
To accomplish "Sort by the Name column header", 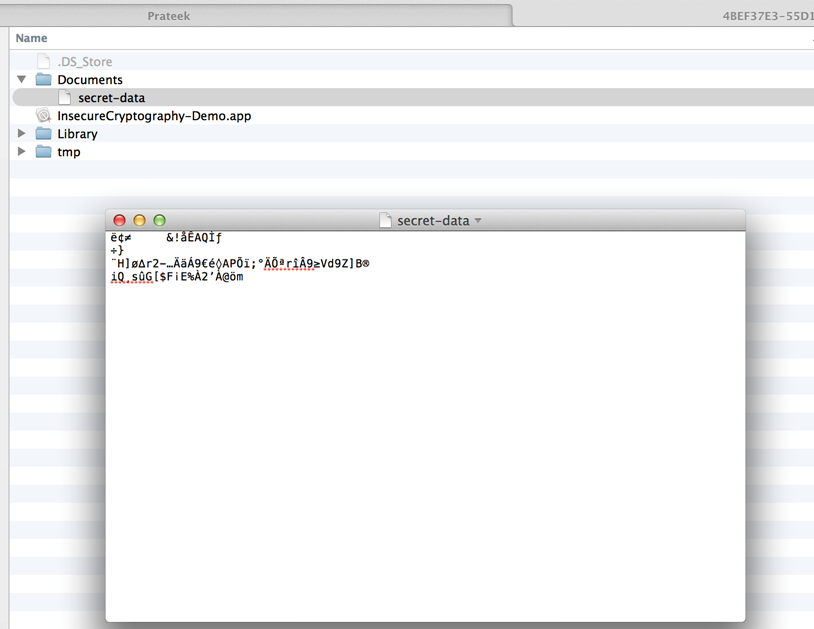I will click(x=32, y=38).
